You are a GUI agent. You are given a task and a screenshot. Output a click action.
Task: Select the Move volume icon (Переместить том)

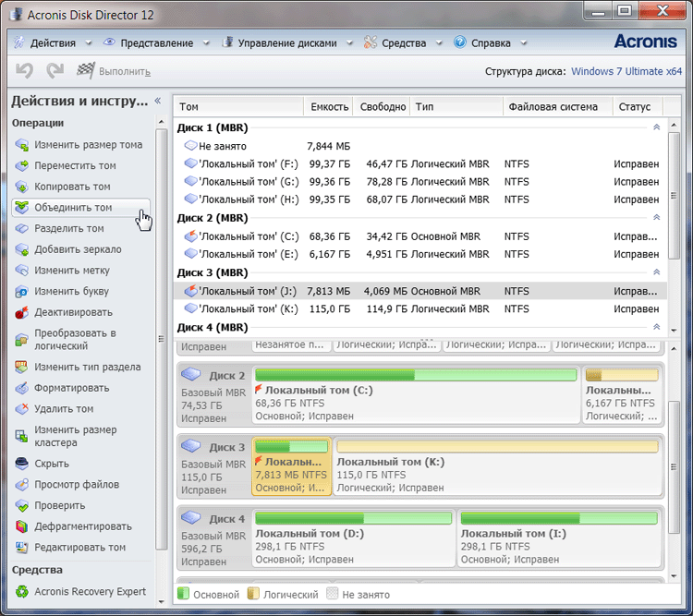(21, 165)
